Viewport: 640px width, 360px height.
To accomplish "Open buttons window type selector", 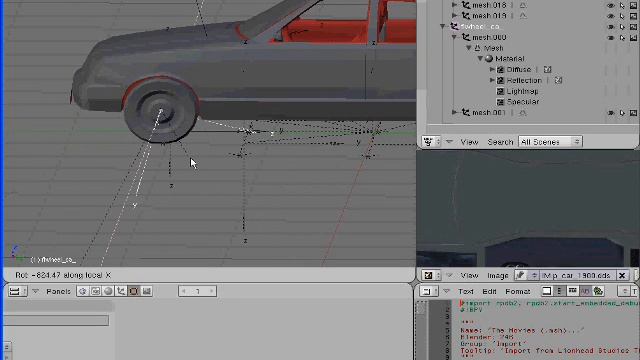I will [18, 291].
